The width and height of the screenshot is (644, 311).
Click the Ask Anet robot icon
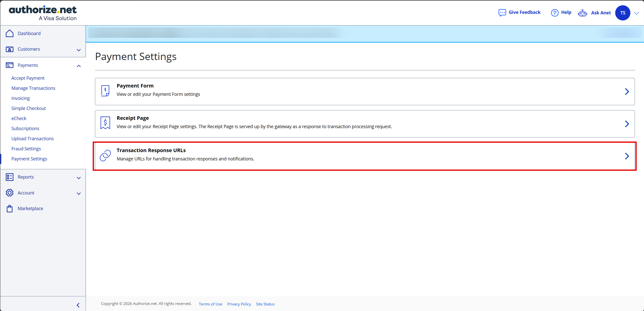tap(582, 13)
